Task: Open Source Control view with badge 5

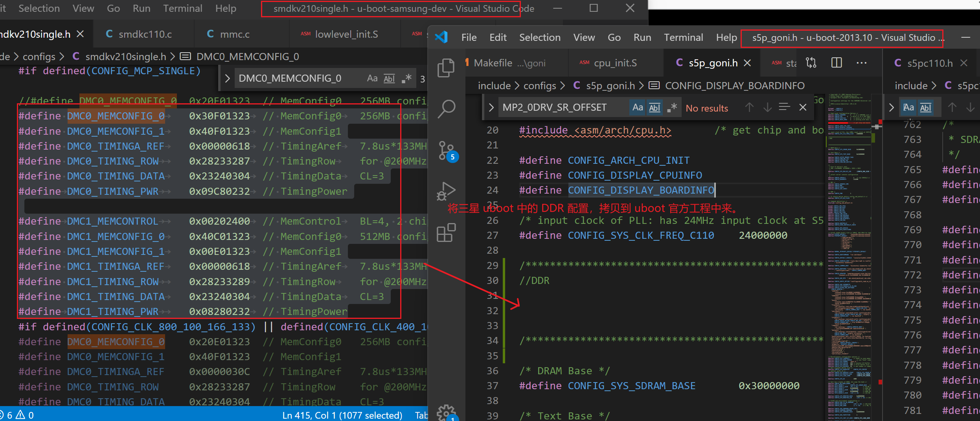Action: click(x=447, y=152)
